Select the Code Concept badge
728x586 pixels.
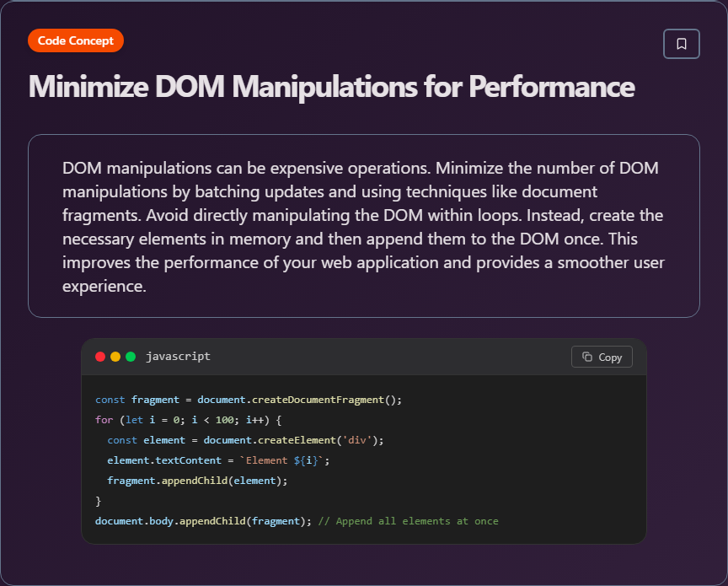75,40
